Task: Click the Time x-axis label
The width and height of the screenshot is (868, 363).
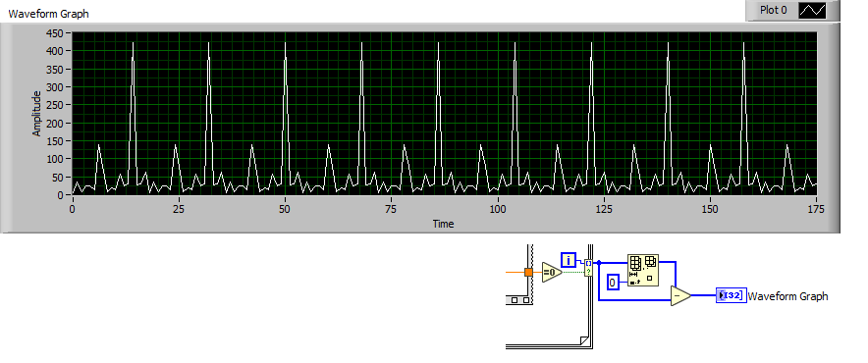Action: [444, 224]
